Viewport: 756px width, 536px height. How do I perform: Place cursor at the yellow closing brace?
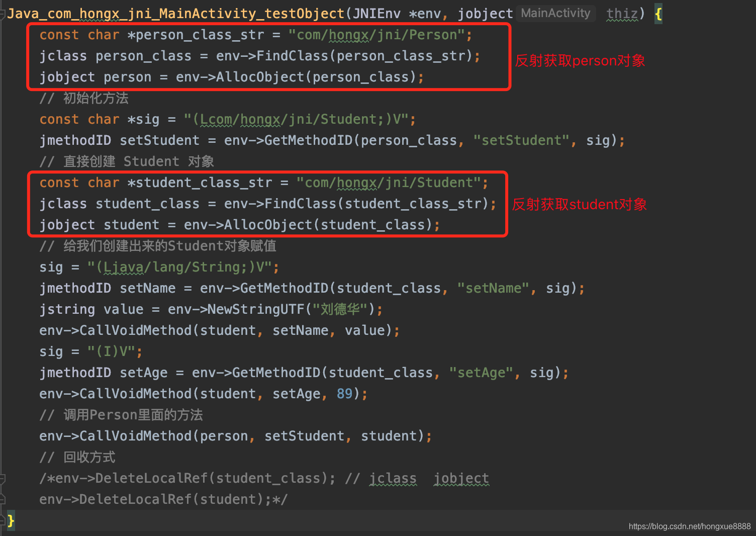click(x=11, y=520)
